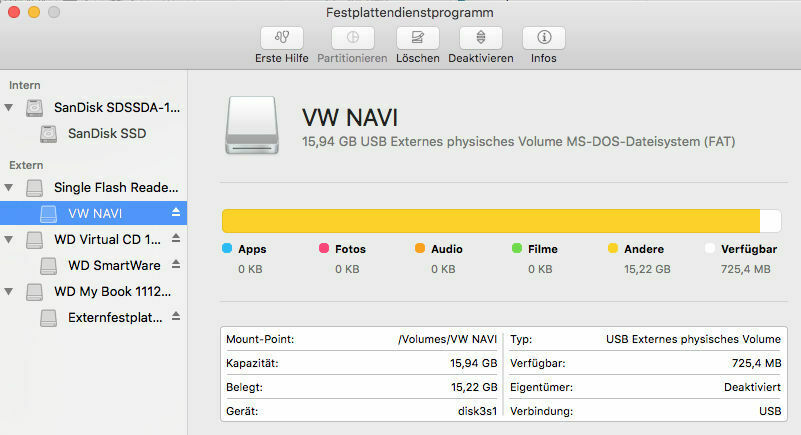
Task: Click green Filme legend dot
Action: coord(517,248)
